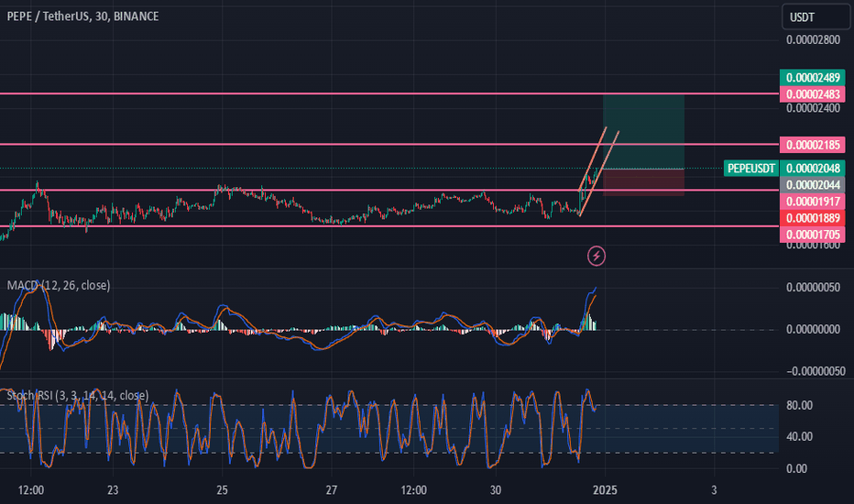Click the 3 date label on time axis

[714, 490]
